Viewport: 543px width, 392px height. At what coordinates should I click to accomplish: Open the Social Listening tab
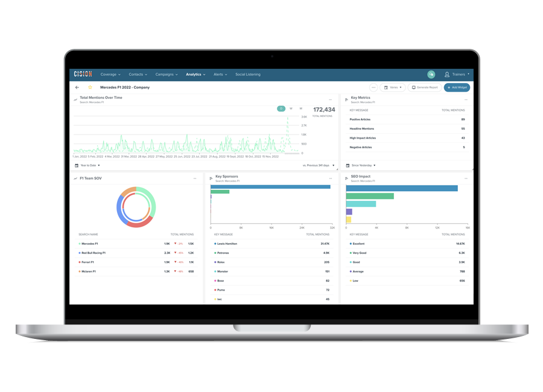coord(248,74)
